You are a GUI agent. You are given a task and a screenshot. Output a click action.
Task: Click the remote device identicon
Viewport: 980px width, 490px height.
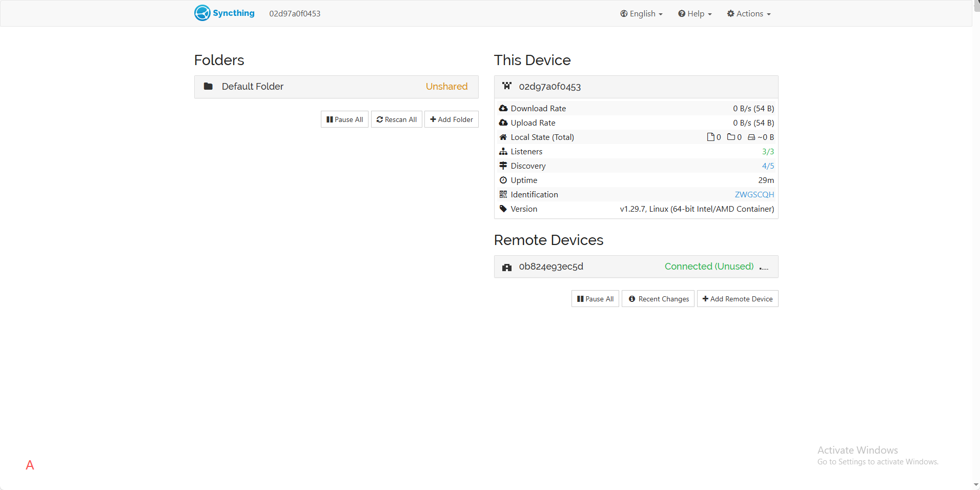[507, 267]
